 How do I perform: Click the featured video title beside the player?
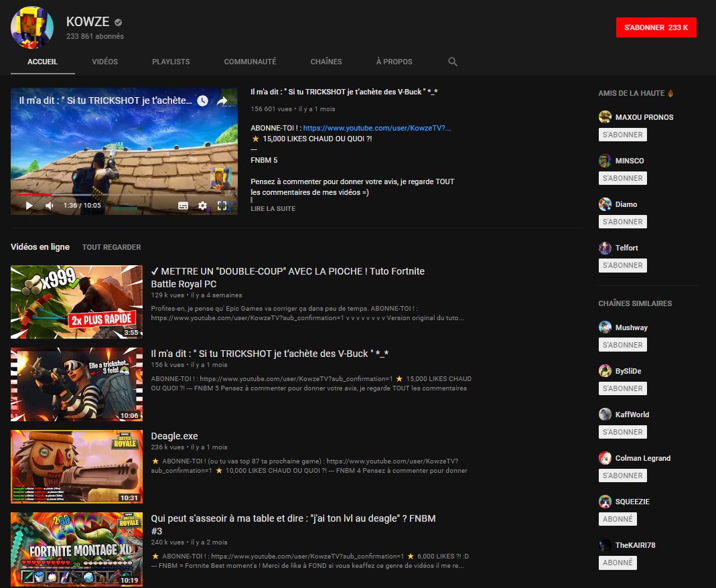(x=344, y=92)
